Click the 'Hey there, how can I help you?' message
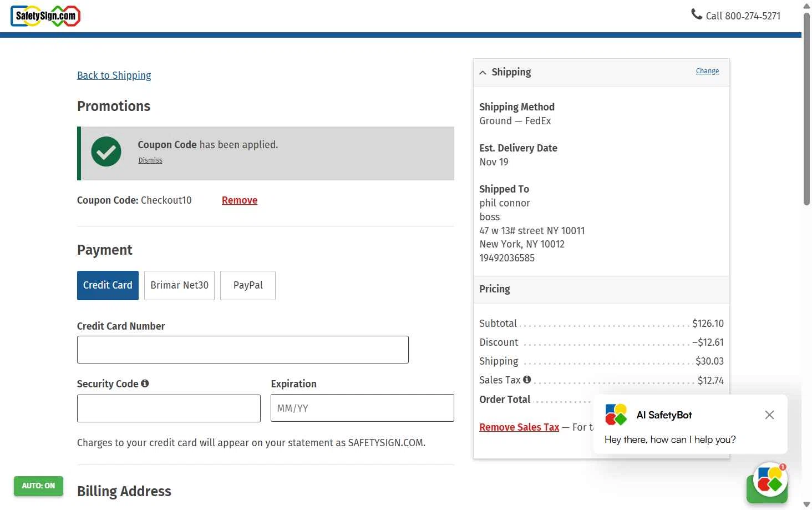The height and width of the screenshot is (510, 812). point(670,440)
